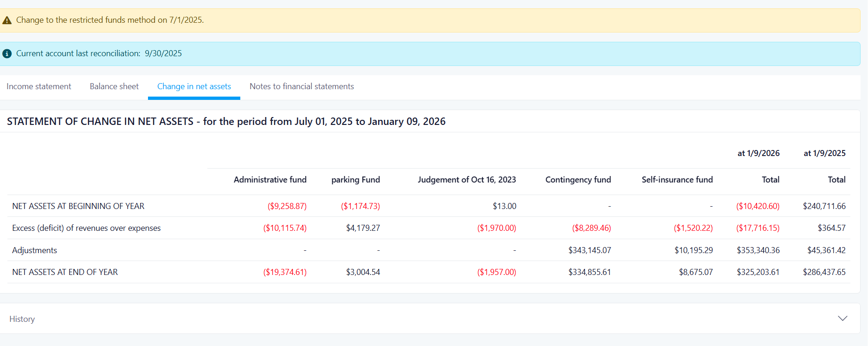Click the $353,340.36 adjustments total
Screen dimensions: 868x346
(x=758, y=250)
